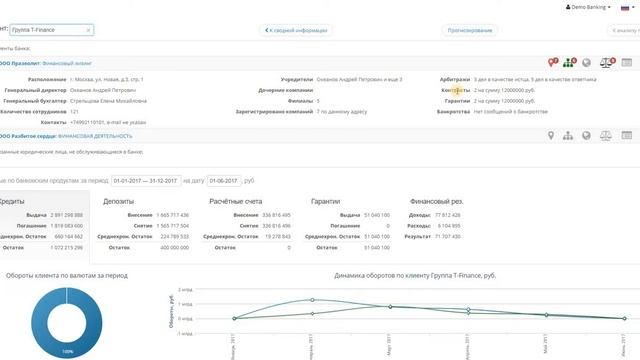Click Филиалы label in company details

[x=300, y=100]
